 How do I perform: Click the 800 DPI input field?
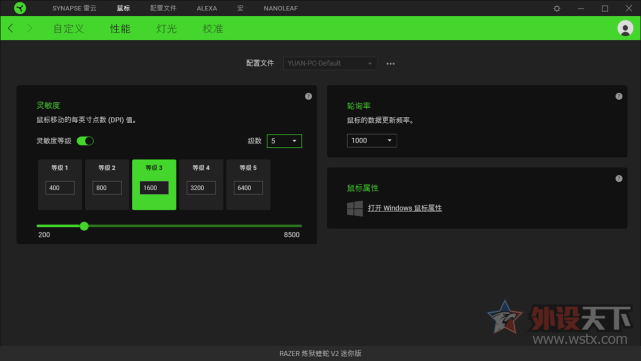click(107, 188)
